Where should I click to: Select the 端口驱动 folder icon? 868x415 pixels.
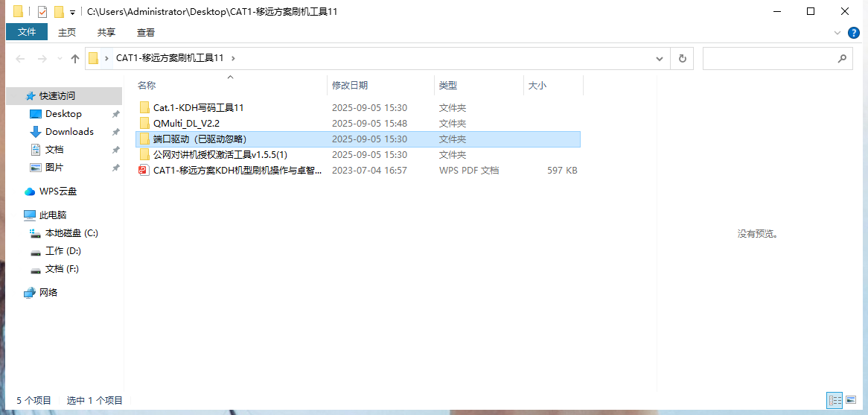point(144,139)
